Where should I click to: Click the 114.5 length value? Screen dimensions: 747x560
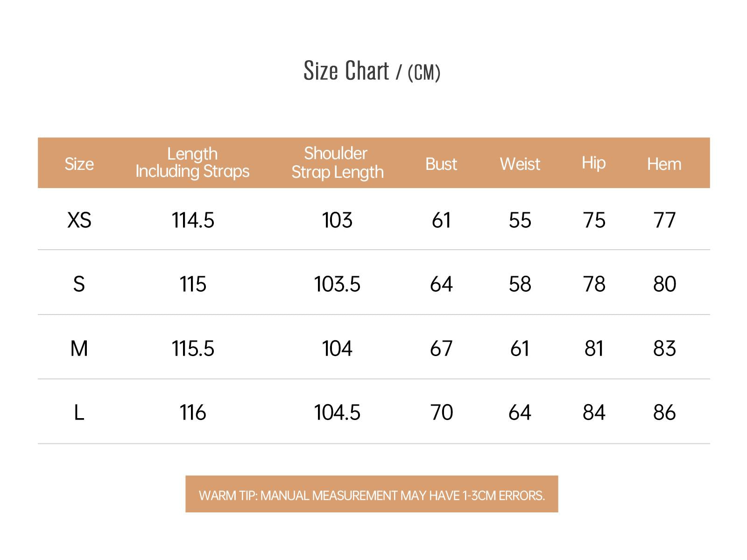coord(193,220)
